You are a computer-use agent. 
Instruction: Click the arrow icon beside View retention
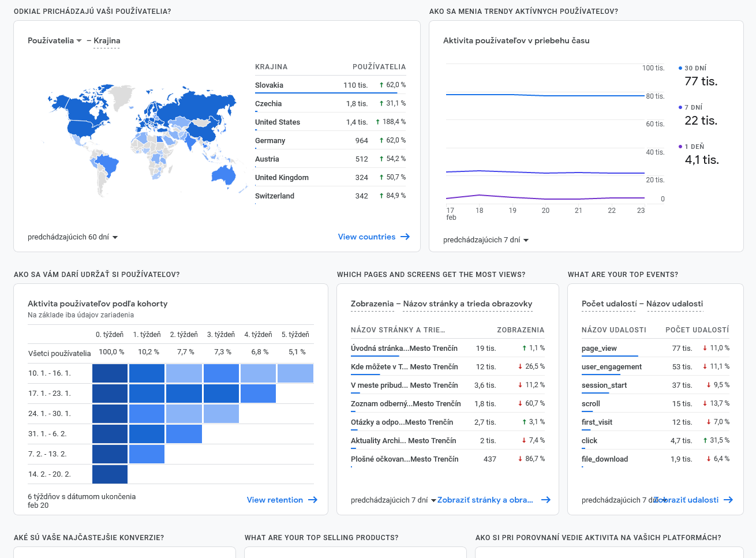tap(313, 500)
